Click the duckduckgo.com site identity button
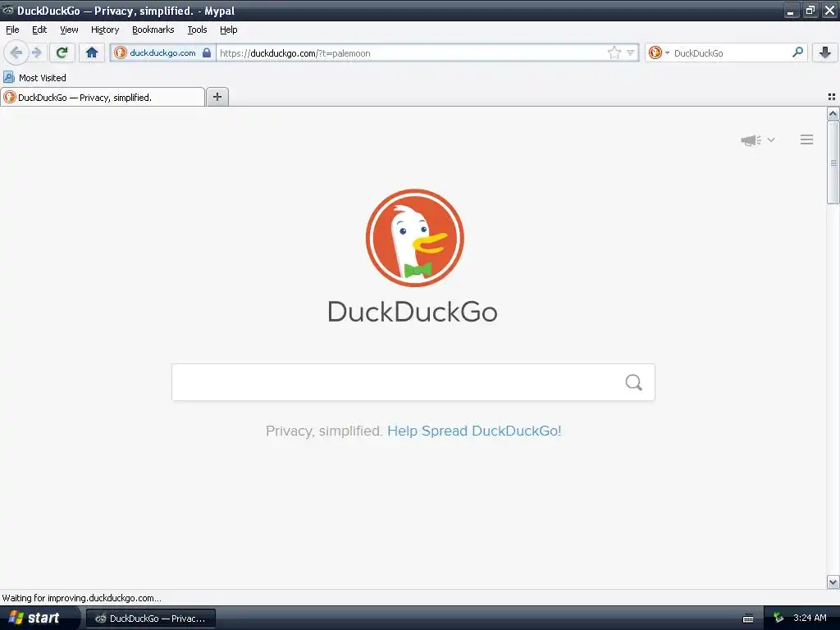 pyautogui.click(x=162, y=52)
